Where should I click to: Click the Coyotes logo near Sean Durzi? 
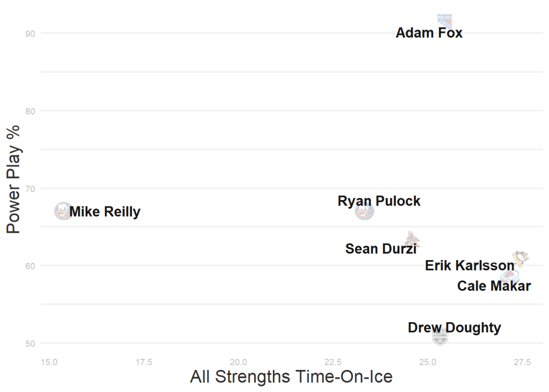[412, 239]
